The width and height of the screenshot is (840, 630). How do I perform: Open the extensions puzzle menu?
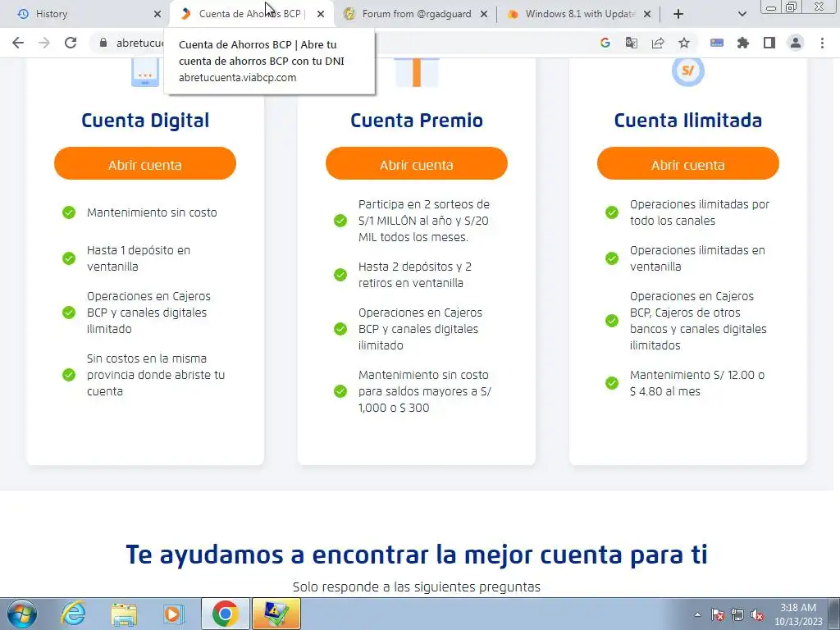pyautogui.click(x=743, y=43)
